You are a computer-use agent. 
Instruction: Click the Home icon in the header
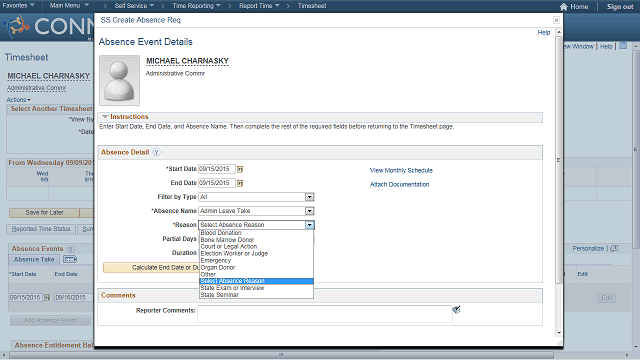click(564, 7)
